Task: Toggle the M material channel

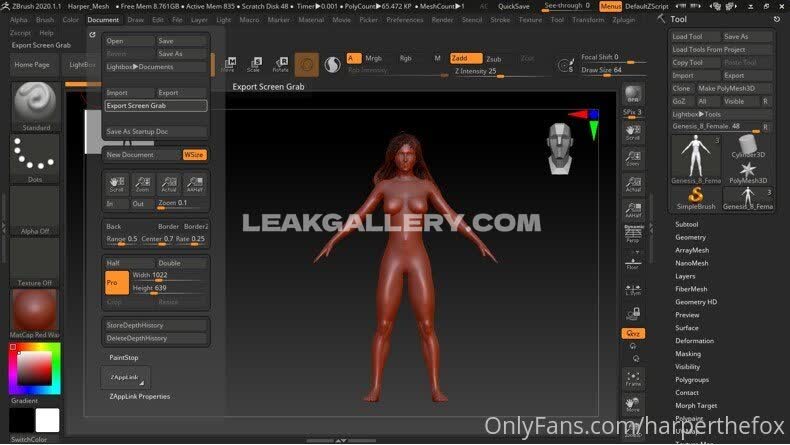Action: click(437, 58)
